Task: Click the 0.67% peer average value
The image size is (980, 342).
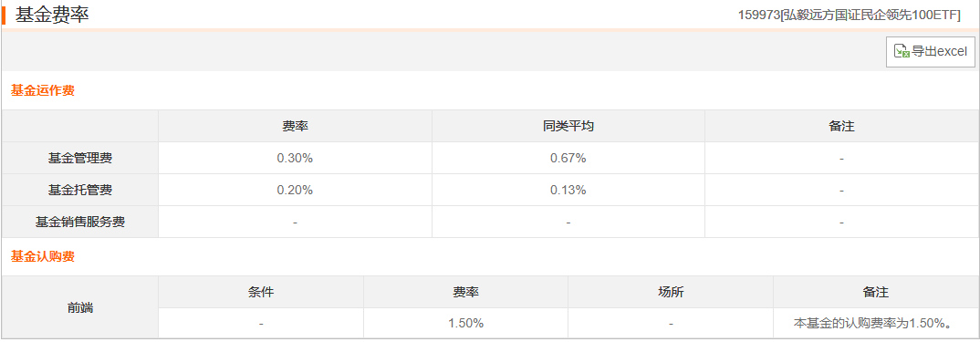Action: 568,159
